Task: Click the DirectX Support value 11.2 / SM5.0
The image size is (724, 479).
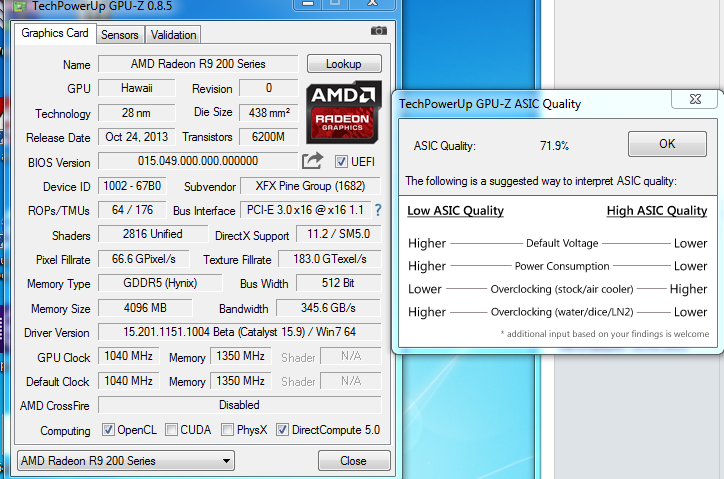Action: coord(338,234)
